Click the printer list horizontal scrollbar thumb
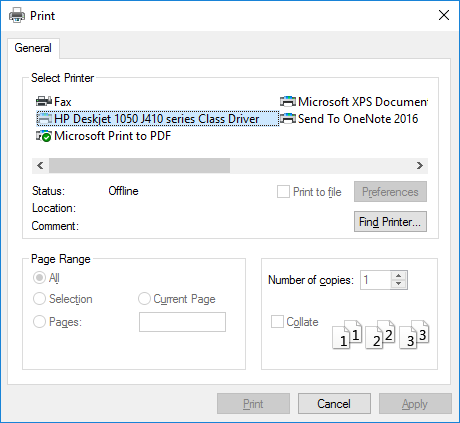Image resolution: width=460 pixels, height=423 pixels. (139, 166)
